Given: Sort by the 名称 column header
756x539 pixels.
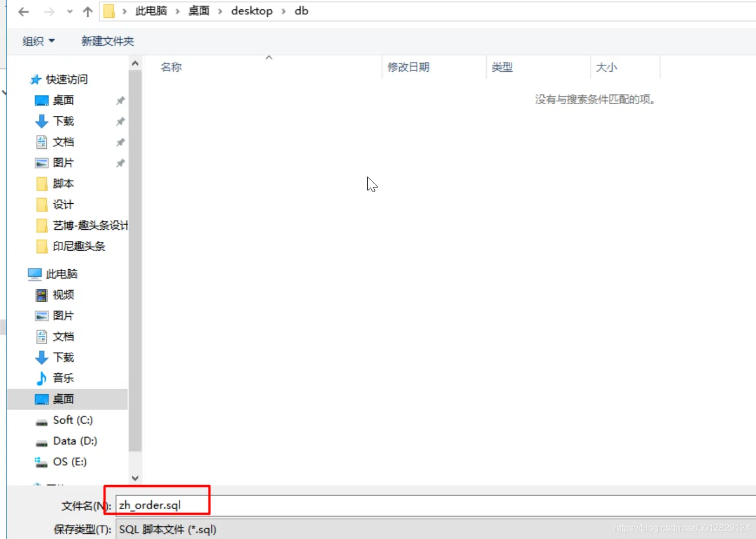Looking at the screenshot, I should (171, 67).
